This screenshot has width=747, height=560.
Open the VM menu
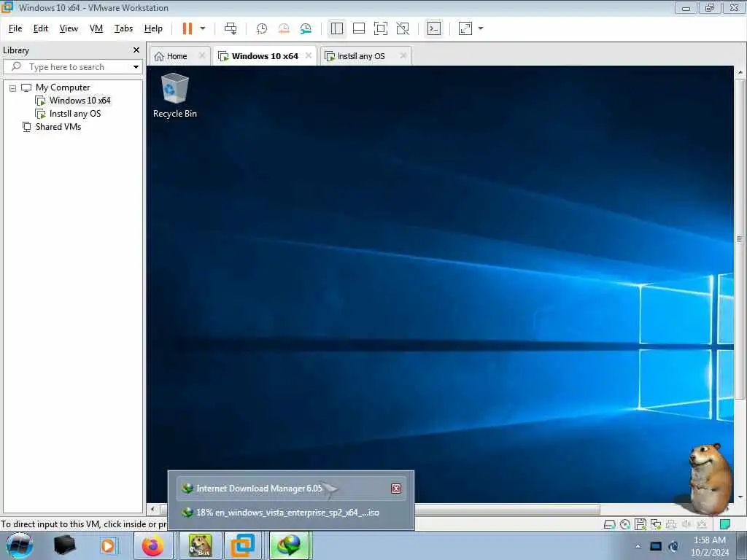tap(96, 28)
